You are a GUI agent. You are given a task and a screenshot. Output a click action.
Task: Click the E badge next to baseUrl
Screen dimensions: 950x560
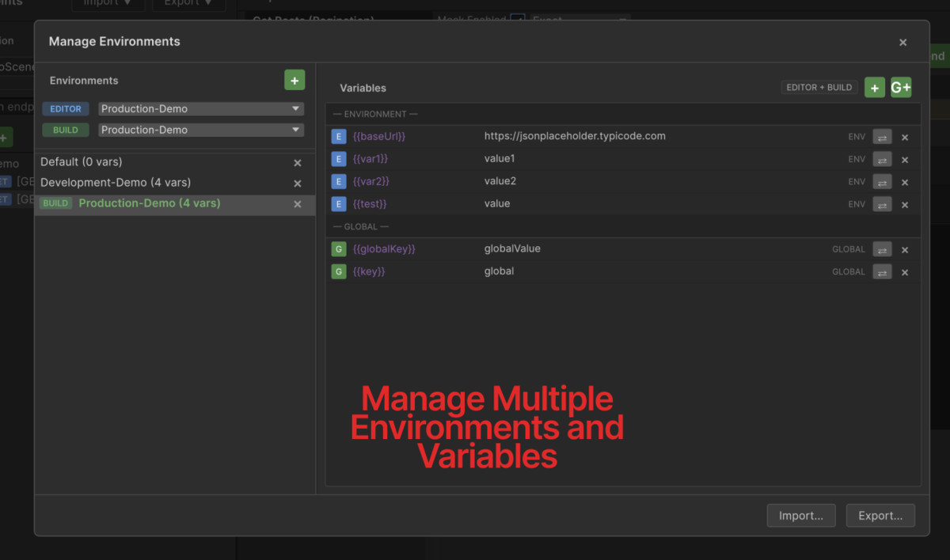coord(339,137)
